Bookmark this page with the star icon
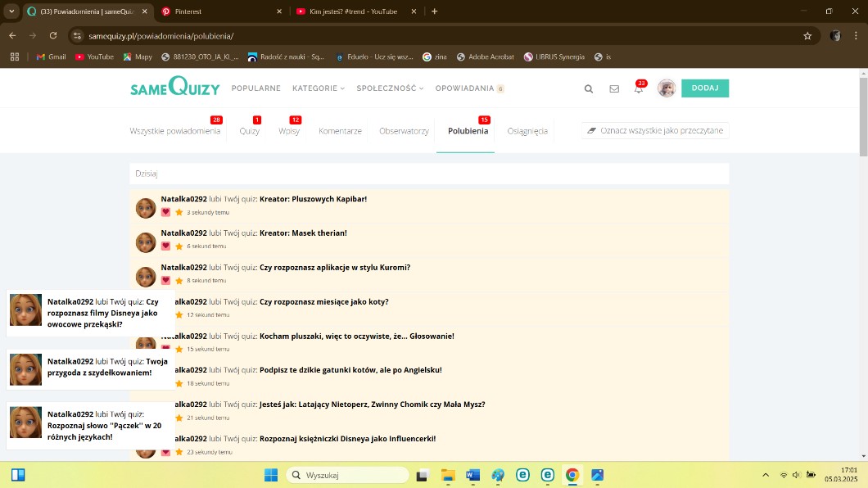868x488 pixels. pos(807,36)
